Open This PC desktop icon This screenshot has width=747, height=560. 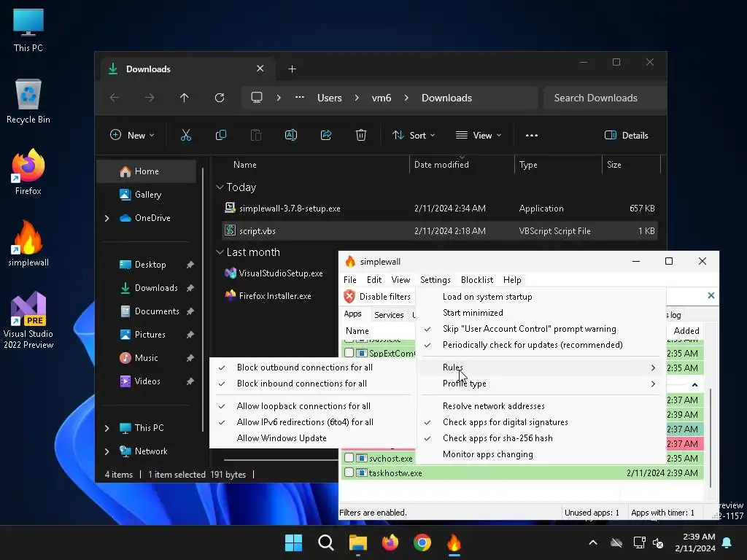pyautogui.click(x=28, y=29)
